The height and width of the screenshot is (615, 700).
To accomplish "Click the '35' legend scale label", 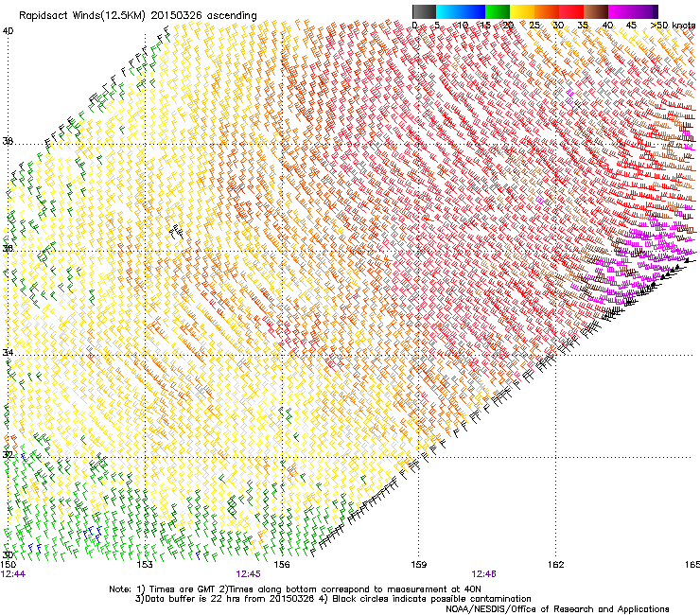I will (x=583, y=26).
